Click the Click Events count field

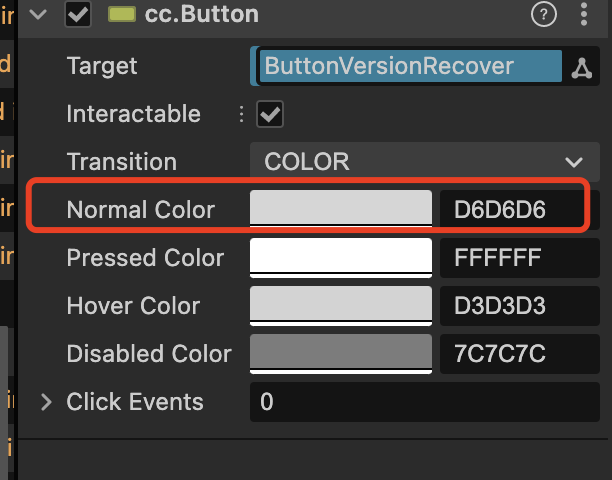point(424,402)
